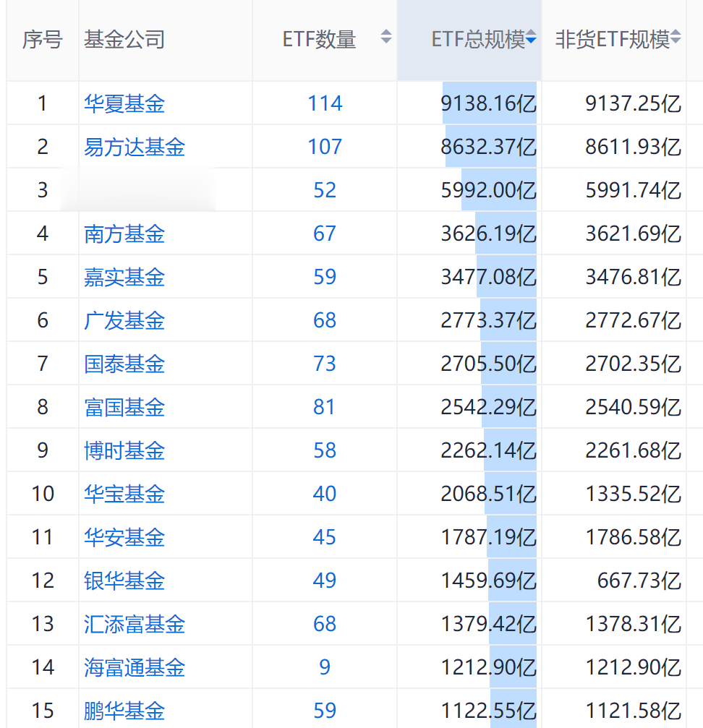The image size is (703, 728).
Task: Select total scale value 3626.19亿
Action: pyautogui.click(x=488, y=234)
